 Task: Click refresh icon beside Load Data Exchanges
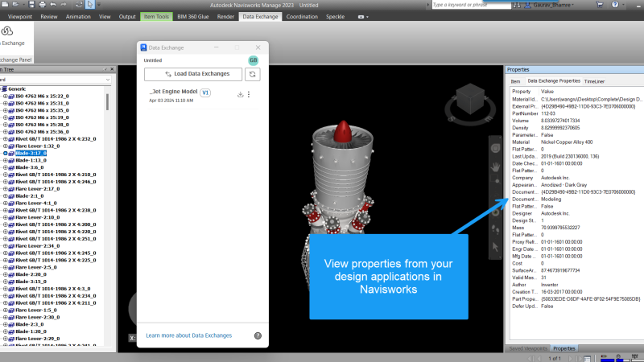pos(252,74)
